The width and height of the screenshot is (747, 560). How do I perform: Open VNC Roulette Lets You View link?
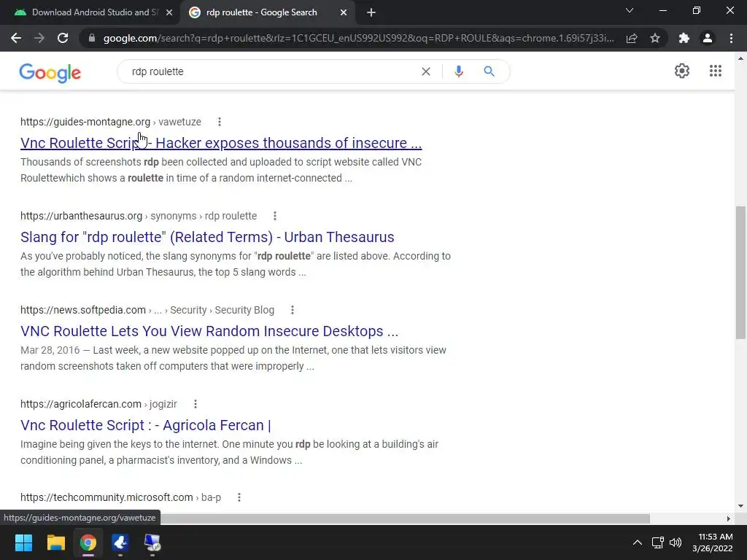tap(209, 331)
